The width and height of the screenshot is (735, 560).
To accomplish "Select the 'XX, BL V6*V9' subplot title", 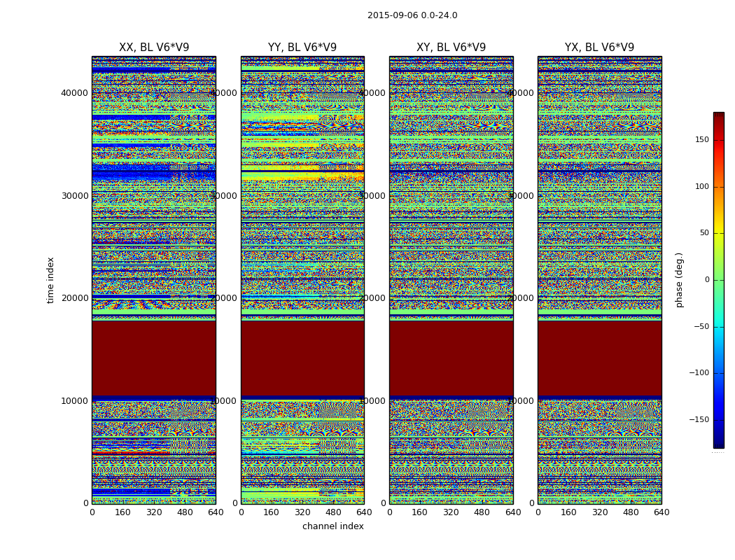I will pyautogui.click(x=154, y=48).
